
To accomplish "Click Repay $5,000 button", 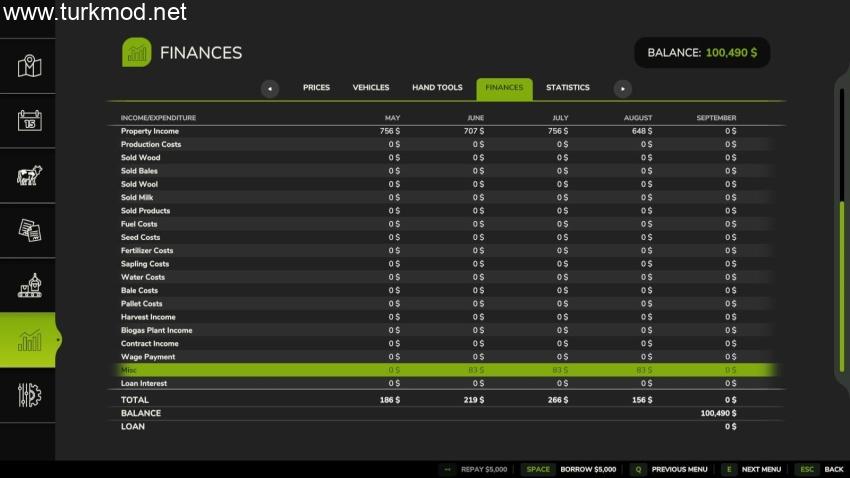I will (484, 469).
